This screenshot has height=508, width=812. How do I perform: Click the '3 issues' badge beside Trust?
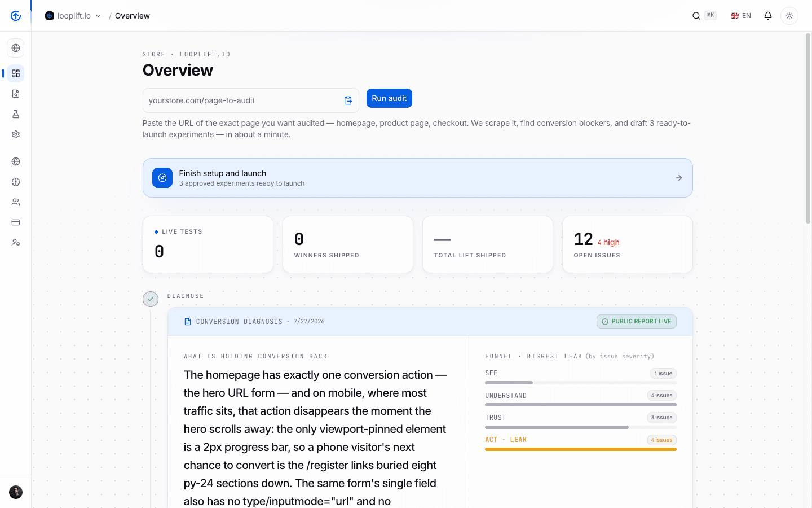(x=662, y=418)
